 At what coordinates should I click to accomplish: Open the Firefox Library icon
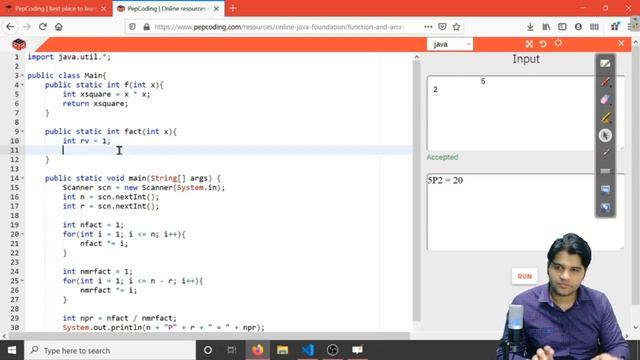click(x=546, y=27)
